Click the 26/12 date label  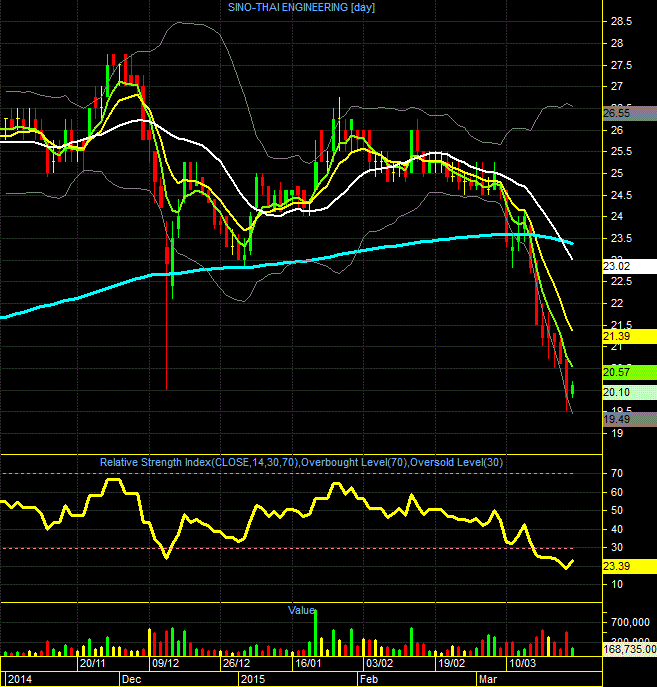(237, 663)
